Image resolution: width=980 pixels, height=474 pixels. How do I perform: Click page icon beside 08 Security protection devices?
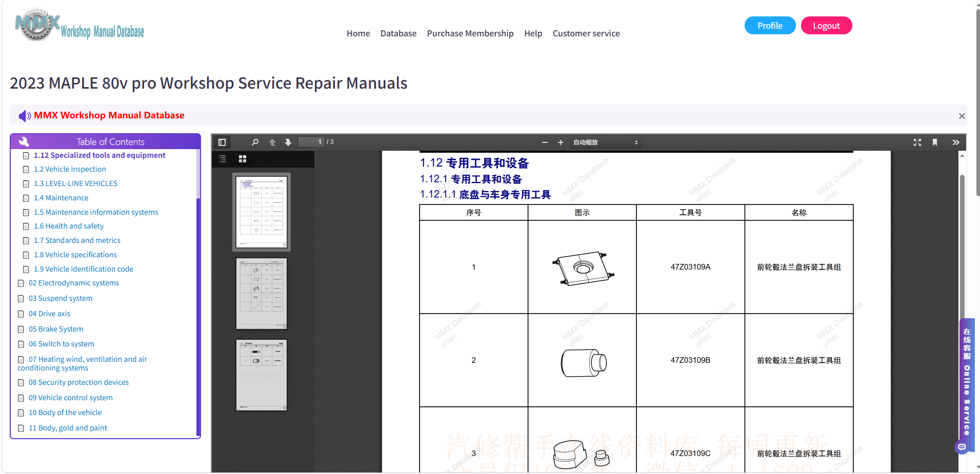pyautogui.click(x=21, y=383)
